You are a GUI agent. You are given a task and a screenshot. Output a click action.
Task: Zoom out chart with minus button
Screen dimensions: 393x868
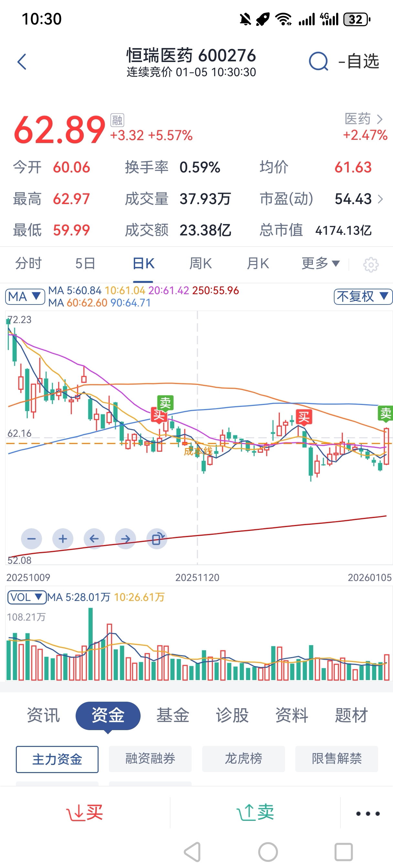coord(31,539)
